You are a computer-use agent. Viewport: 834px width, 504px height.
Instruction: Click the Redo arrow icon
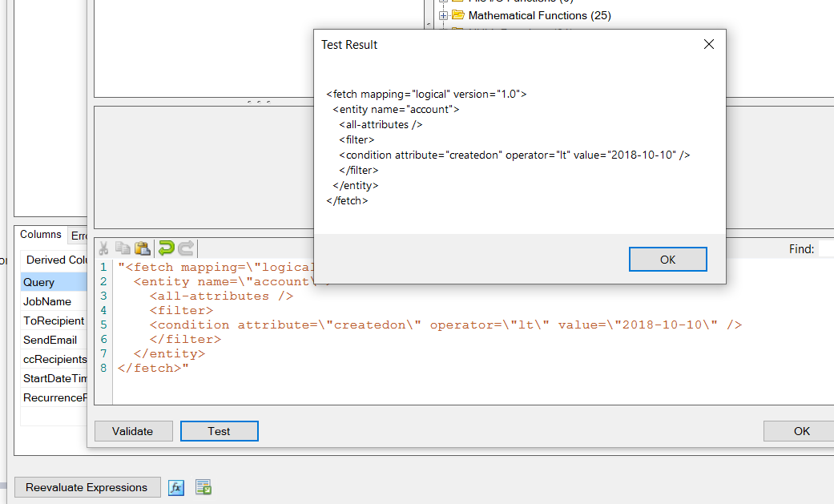pyautogui.click(x=186, y=248)
